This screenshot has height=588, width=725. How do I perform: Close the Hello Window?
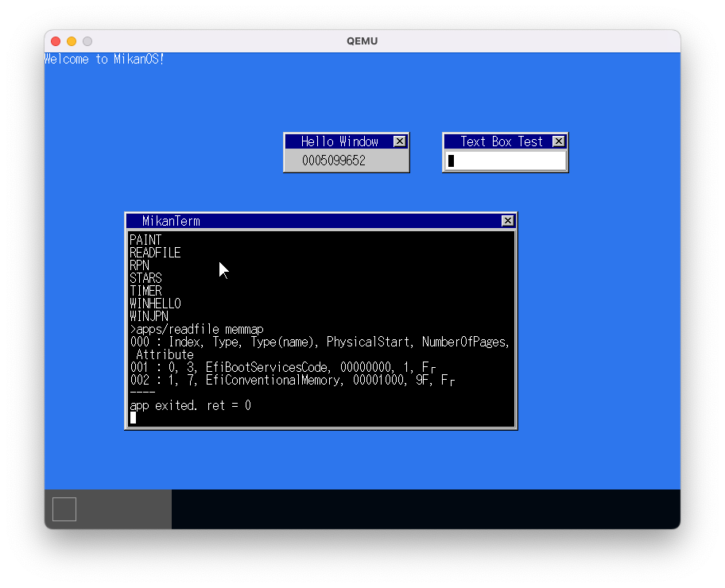pos(400,141)
